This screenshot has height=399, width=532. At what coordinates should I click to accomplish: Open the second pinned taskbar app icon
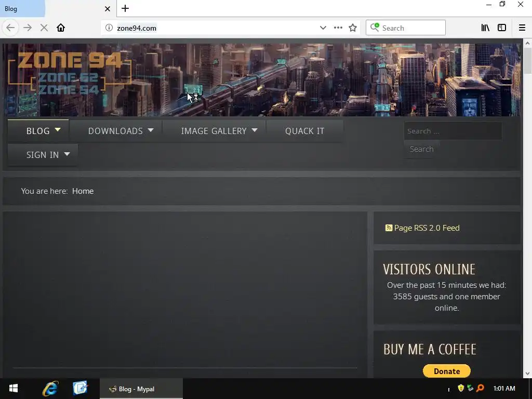pos(80,389)
